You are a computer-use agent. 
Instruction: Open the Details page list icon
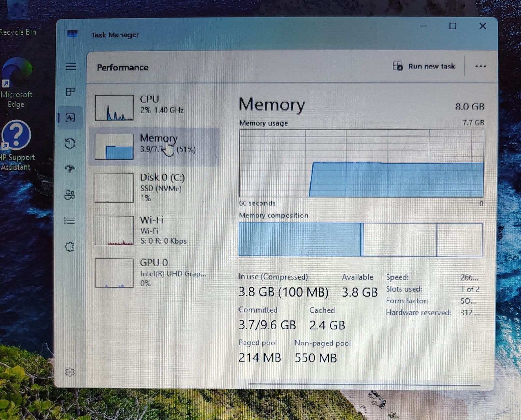pyautogui.click(x=70, y=221)
